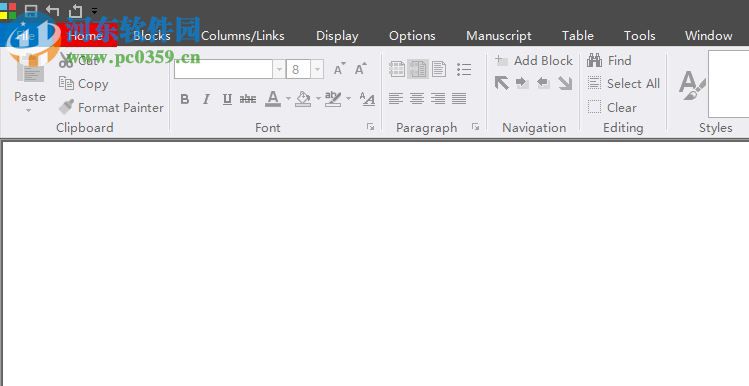
Task: Switch to the Blocks tab
Action: (x=151, y=35)
